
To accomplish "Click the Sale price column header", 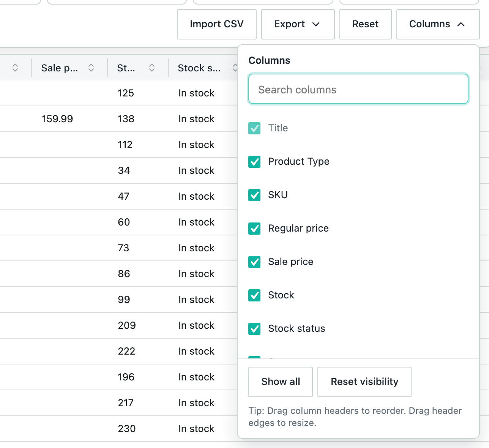I will tap(60, 68).
